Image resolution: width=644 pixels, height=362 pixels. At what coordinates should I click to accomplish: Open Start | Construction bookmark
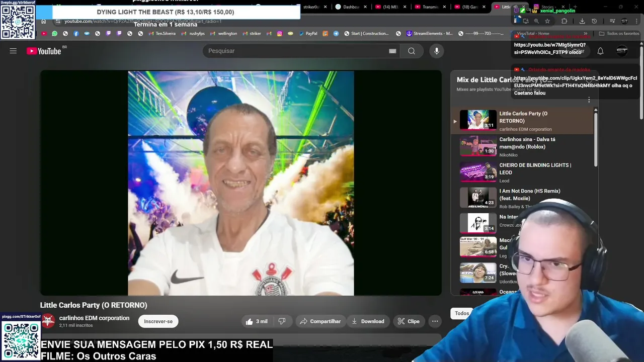click(x=366, y=34)
